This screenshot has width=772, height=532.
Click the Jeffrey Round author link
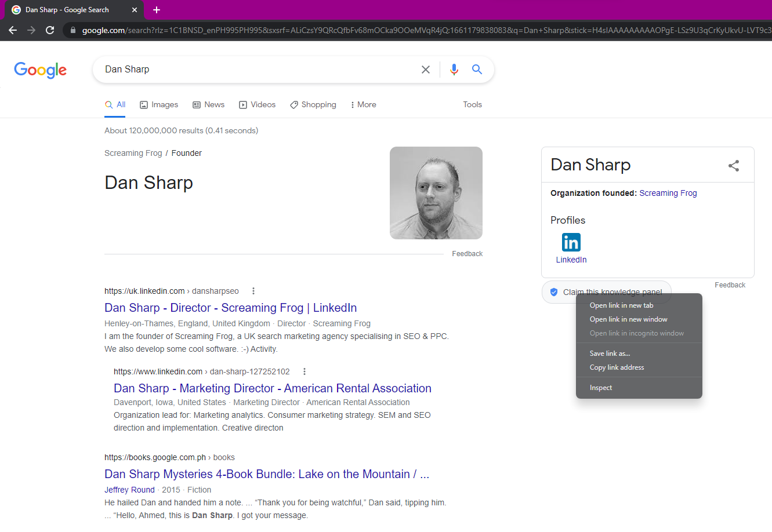129,490
